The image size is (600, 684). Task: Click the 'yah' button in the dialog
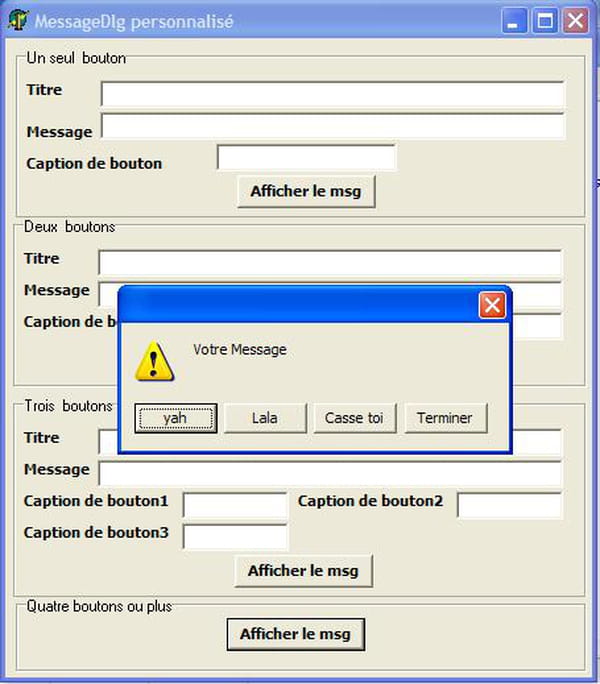[175, 418]
